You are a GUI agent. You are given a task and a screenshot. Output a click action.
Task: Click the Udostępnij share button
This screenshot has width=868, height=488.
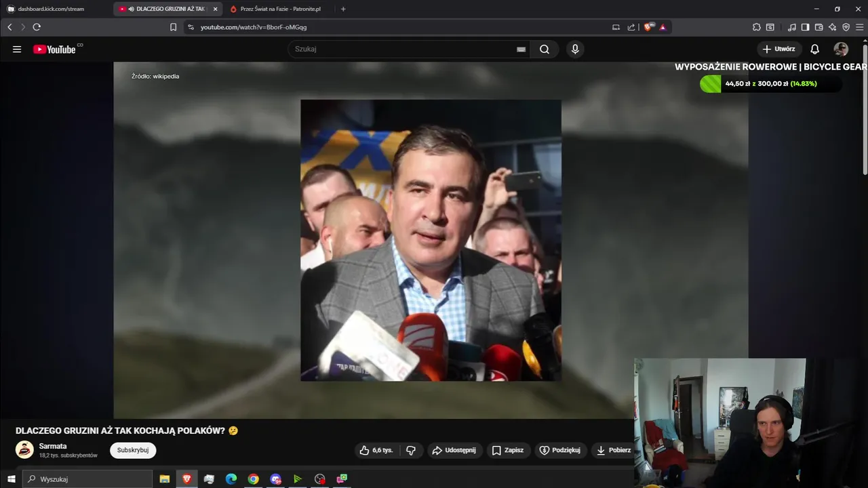pos(454,450)
